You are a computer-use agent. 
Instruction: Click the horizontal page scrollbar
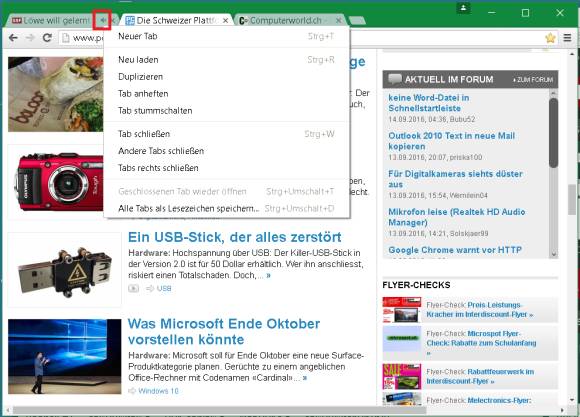pyautogui.click(x=219, y=410)
